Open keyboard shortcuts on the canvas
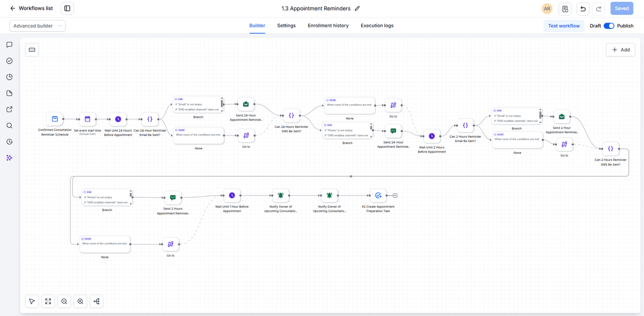Viewport: 644px width, 316px height. point(32,49)
